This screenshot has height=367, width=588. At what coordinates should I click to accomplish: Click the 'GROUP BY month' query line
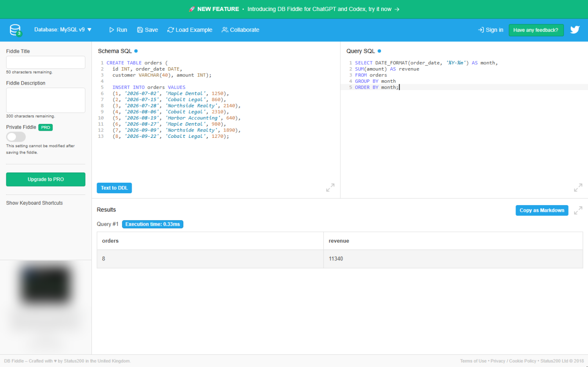coord(375,81)
